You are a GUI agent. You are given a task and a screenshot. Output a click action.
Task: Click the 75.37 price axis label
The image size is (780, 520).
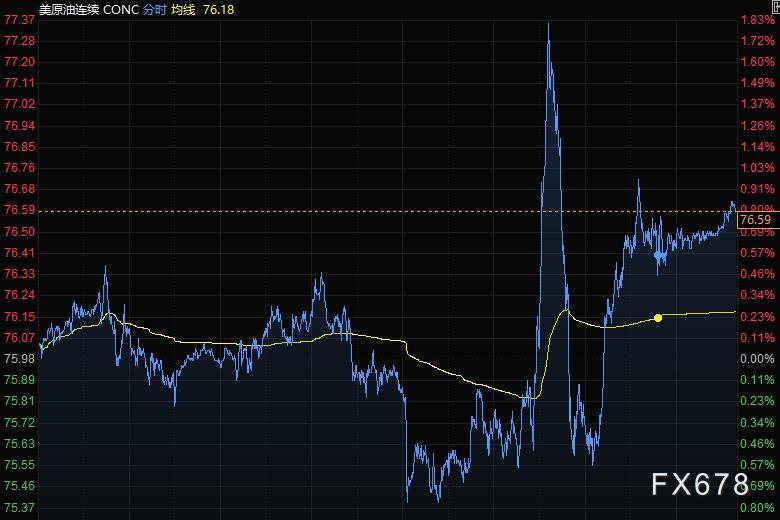click(x=19, y=508)
